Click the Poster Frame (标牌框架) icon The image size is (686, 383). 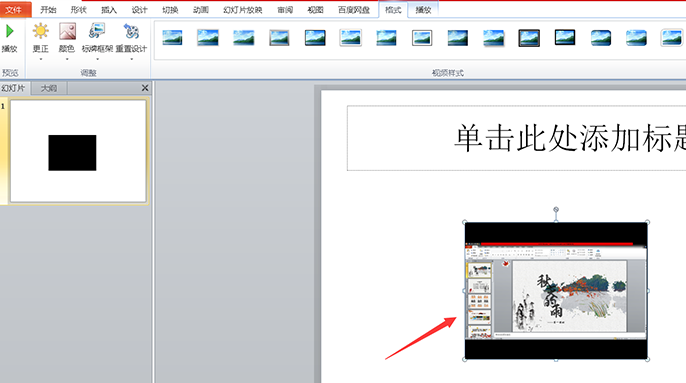(x=97, y=31)
